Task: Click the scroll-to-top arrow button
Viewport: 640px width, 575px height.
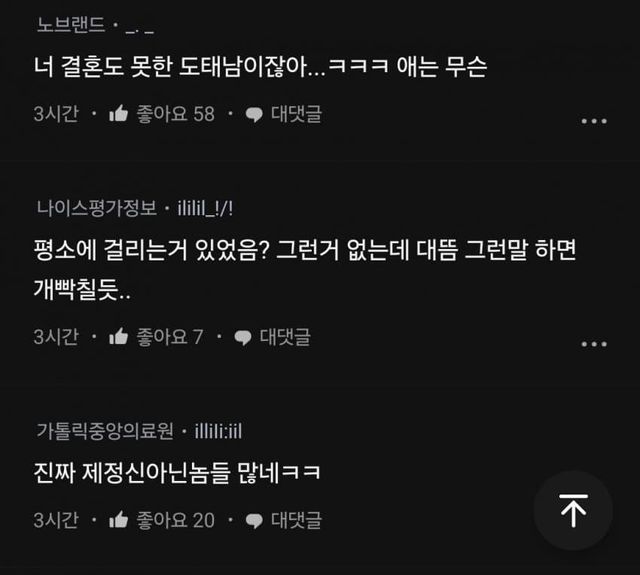Action: pos(573,510)
